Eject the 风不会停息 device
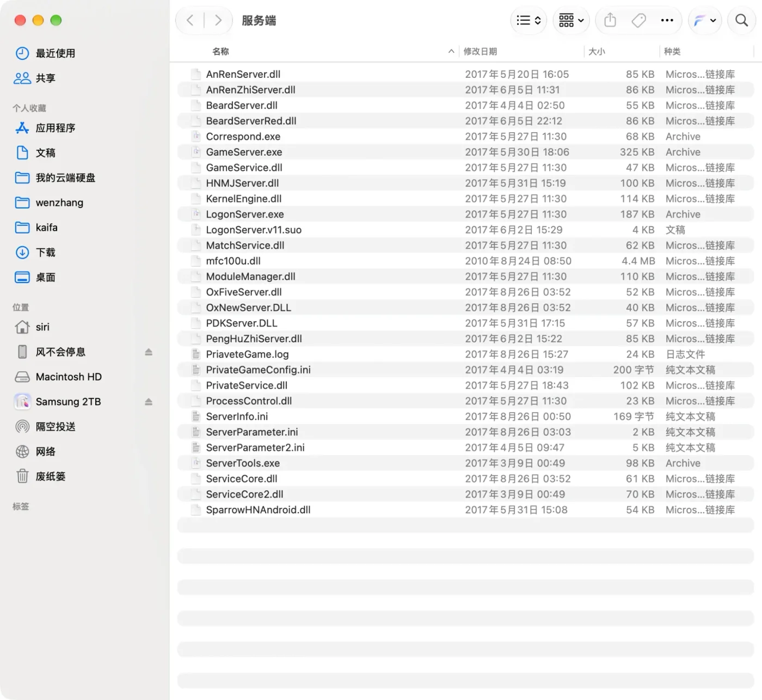The width and height of the screenshot is (762, 700). point(149,352)
